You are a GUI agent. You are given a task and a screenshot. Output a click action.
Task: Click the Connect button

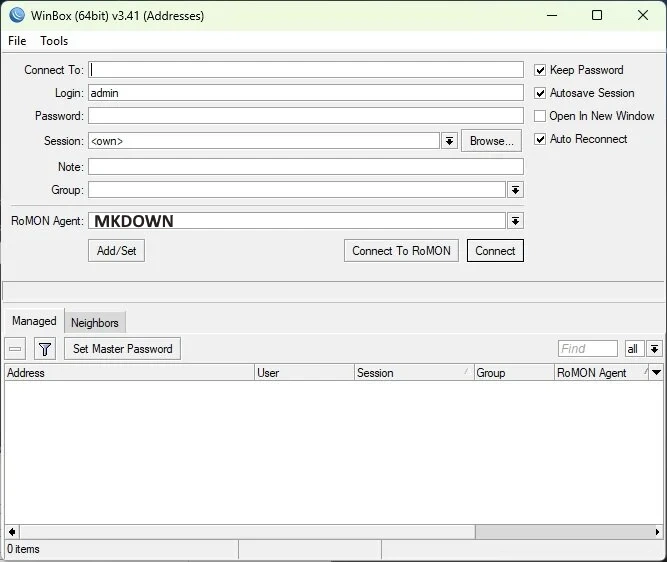point(495,251)
